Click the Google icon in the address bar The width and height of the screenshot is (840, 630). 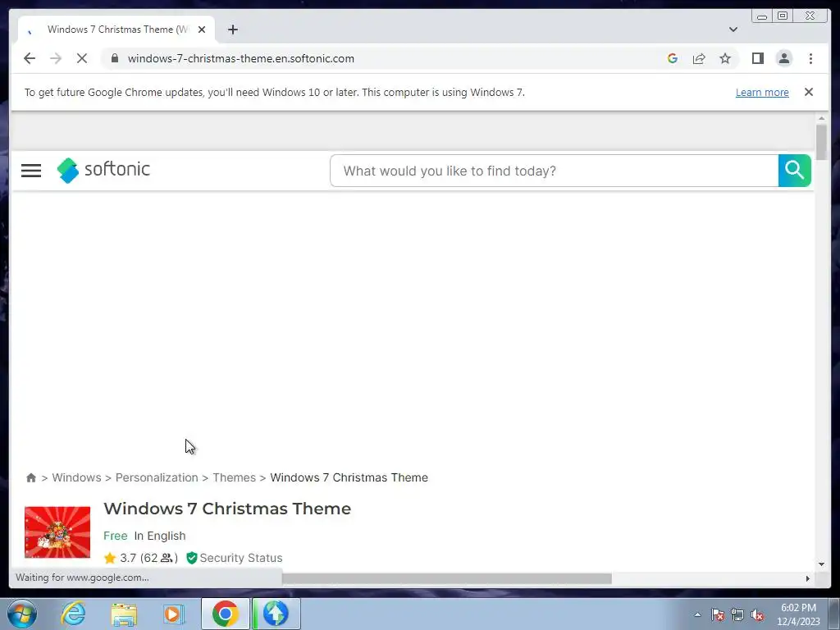pos(673,58)
